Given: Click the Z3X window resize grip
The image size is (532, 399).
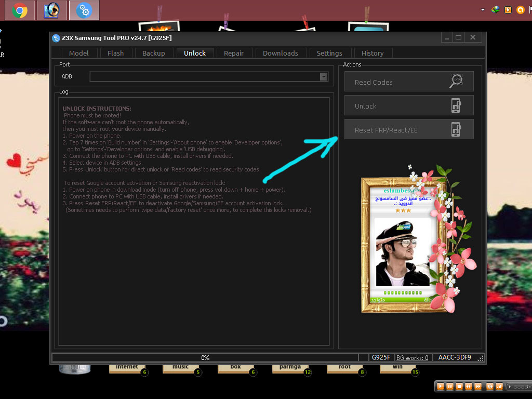Looking at the screenshot, I should 481,358.
